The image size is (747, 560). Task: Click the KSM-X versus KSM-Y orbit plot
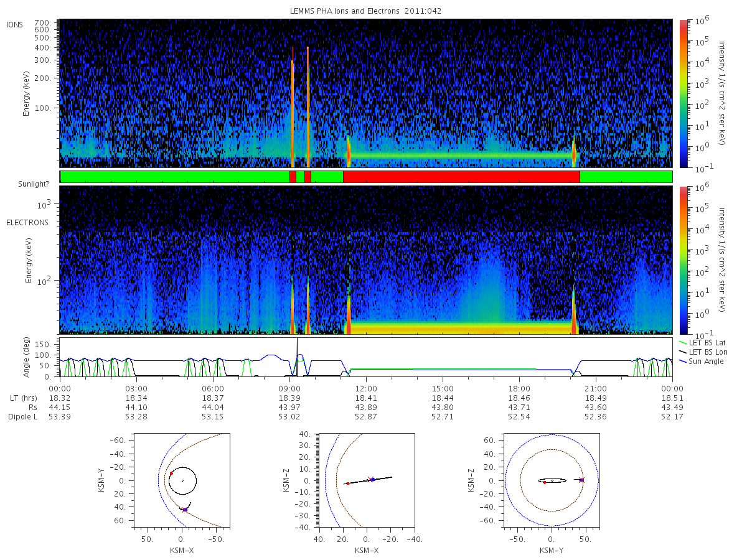point(182,480)
